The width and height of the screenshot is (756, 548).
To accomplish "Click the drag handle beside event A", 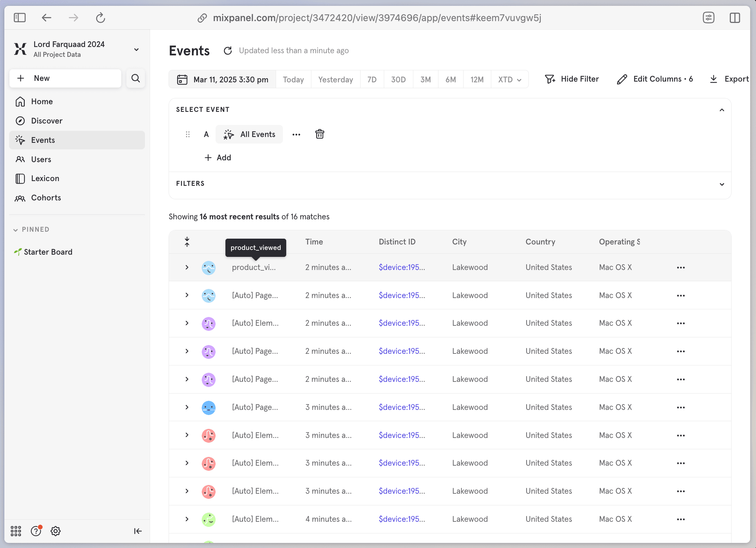I will pos(188,134).
